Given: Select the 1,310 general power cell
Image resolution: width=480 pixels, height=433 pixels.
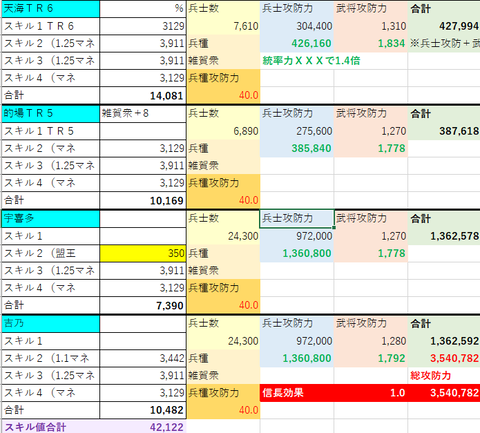Looking at the screenshot, I should click(370, 26).
